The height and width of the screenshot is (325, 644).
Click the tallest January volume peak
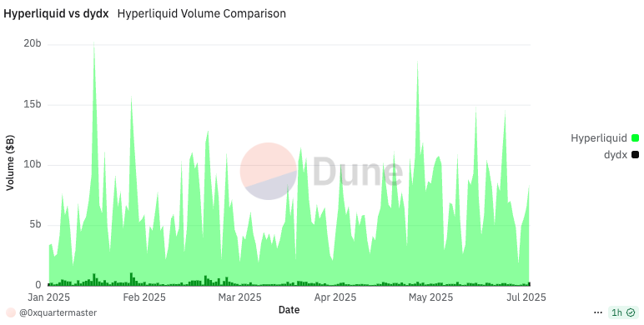point(94,42)
